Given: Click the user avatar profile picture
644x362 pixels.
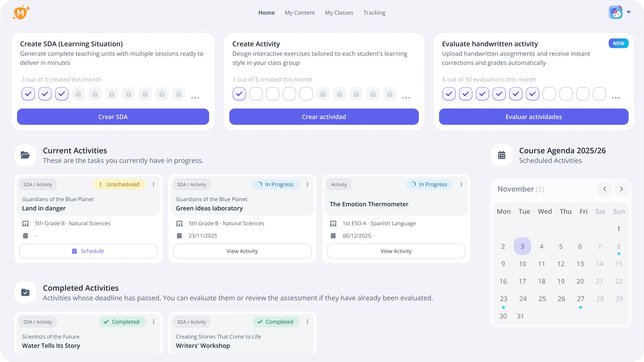Looking at the screenshot, I should [615, 13].
